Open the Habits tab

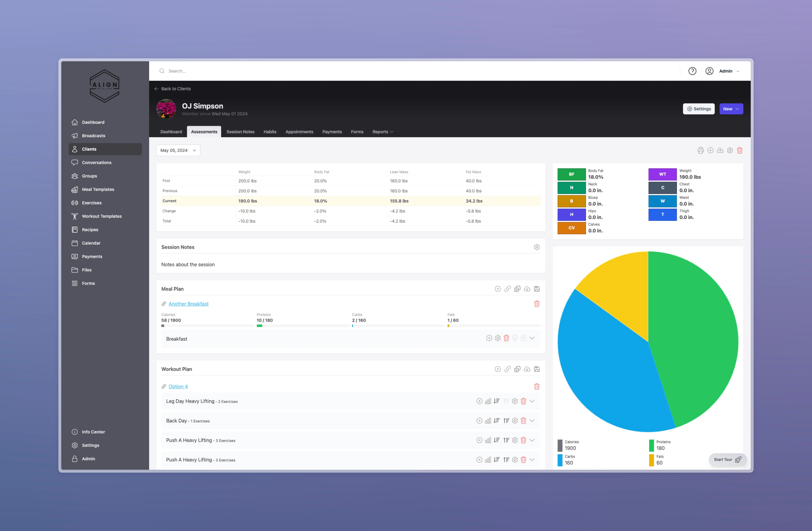point(270,132)
